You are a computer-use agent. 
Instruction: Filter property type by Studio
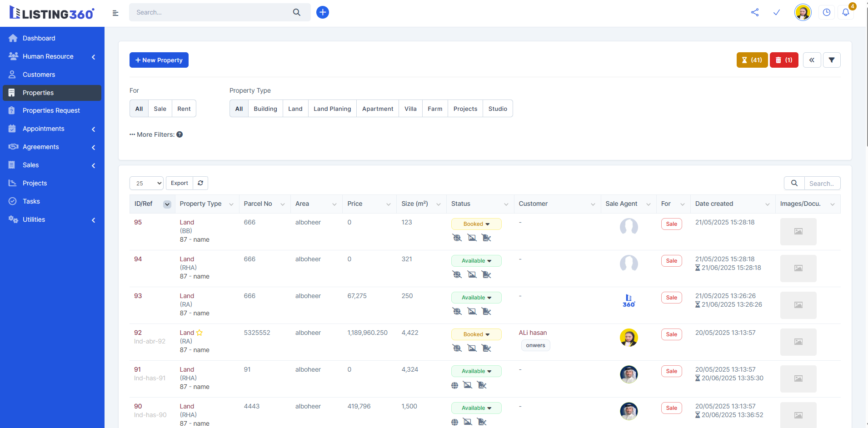[498, 109]
